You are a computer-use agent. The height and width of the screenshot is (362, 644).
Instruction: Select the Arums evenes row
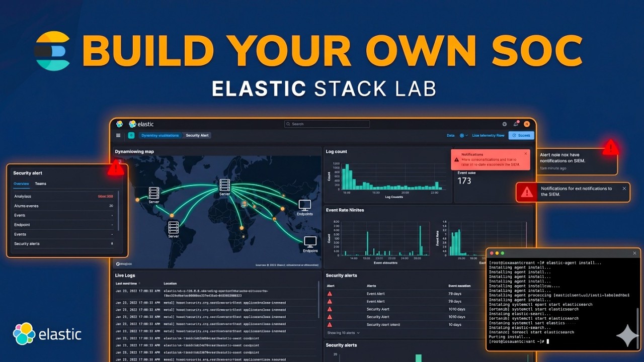[x=63, y=206]
